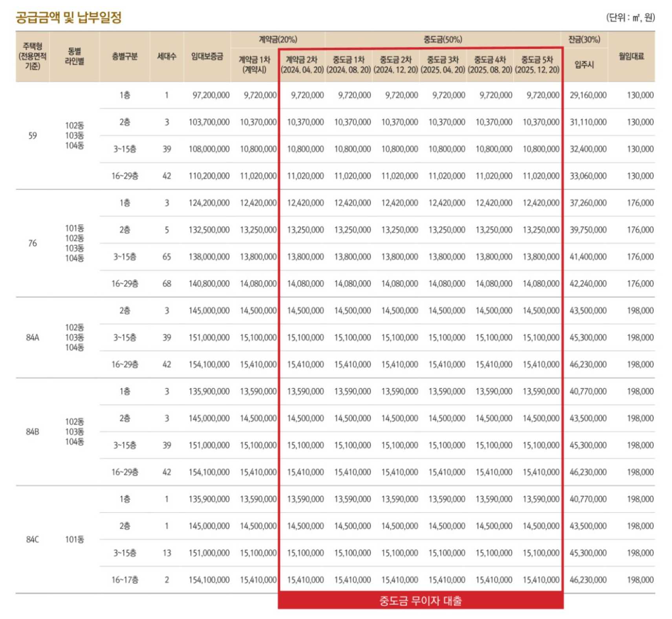Click 중도금 4차 value 11,020,000
This screenshot has width=672, height=619.
click(494, 176)
